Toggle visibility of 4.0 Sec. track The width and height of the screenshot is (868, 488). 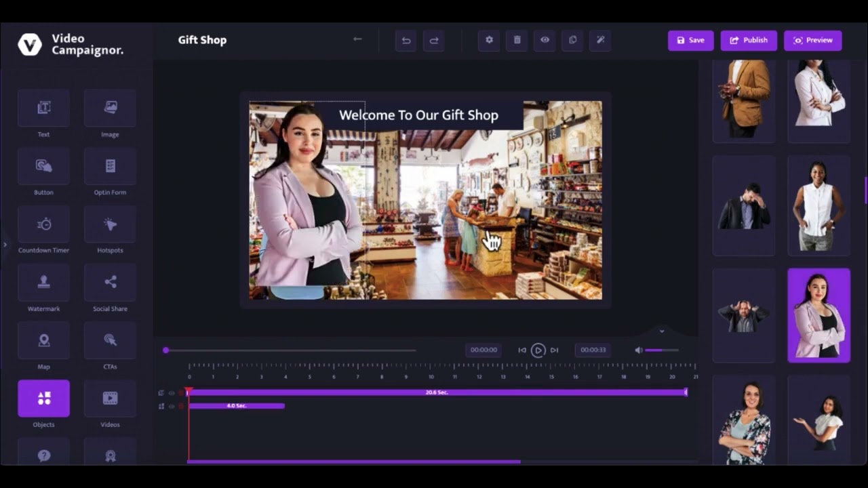tap(172, 406)
